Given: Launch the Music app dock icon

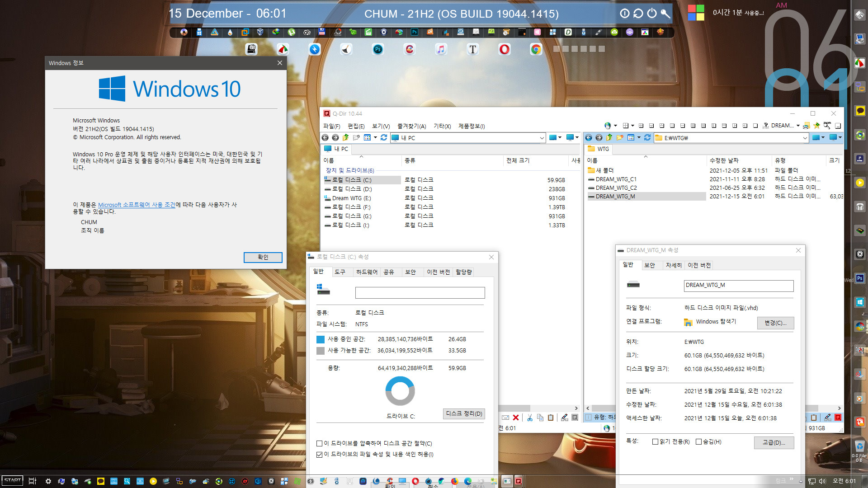Looking at the screenshot, I should tap(441, 49).
